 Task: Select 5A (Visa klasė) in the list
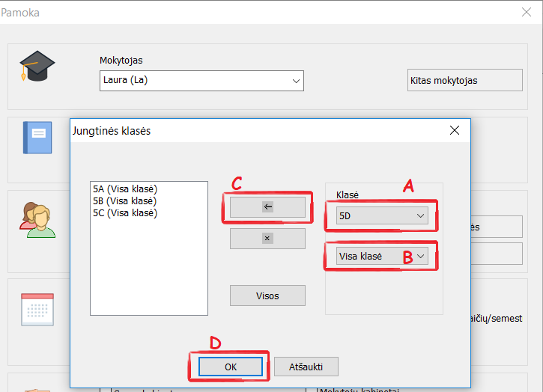click(x=125, y=189)
